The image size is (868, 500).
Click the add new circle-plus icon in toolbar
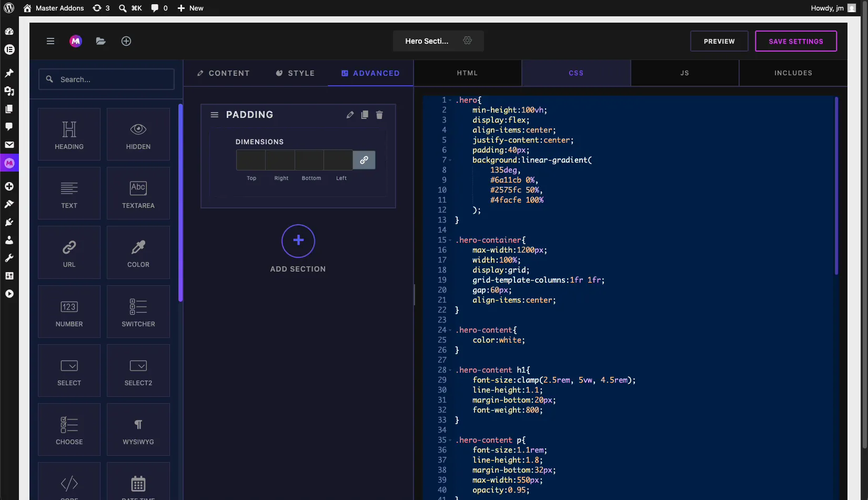[126, 41]
